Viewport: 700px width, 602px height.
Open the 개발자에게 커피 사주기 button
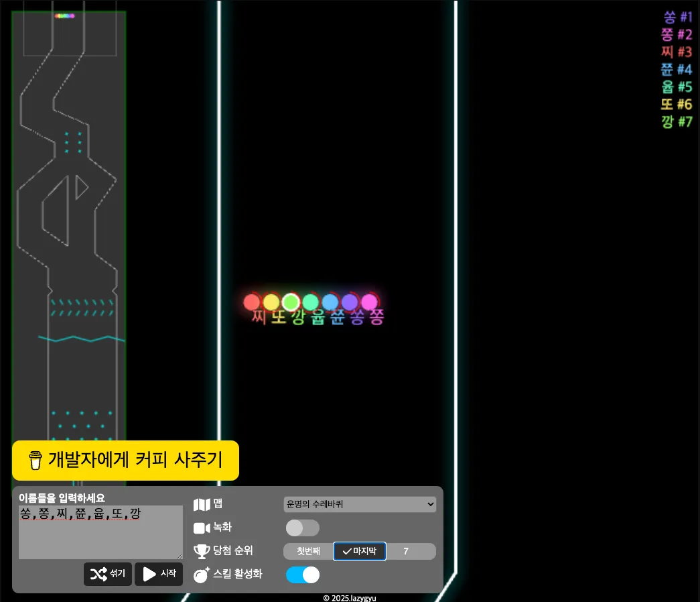click(x=125, y=461)
